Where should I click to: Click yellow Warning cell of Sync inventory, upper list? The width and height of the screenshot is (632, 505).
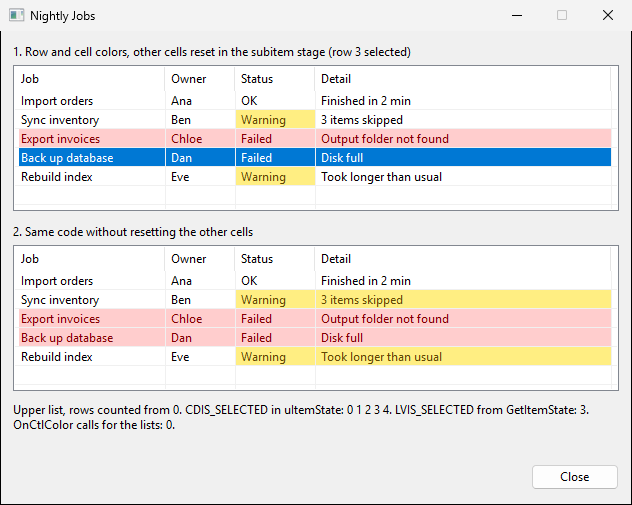tap(275, 120)
